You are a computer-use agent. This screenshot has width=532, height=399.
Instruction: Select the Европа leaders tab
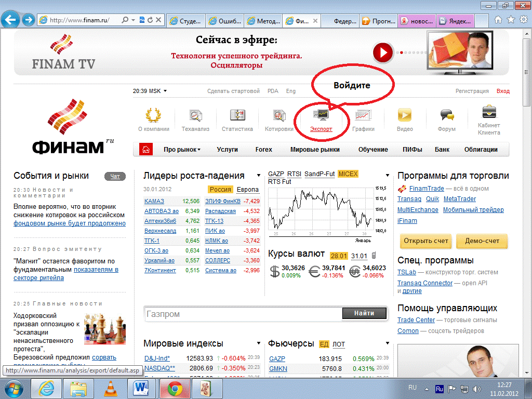pyautogui.click(x=248, y=189)
